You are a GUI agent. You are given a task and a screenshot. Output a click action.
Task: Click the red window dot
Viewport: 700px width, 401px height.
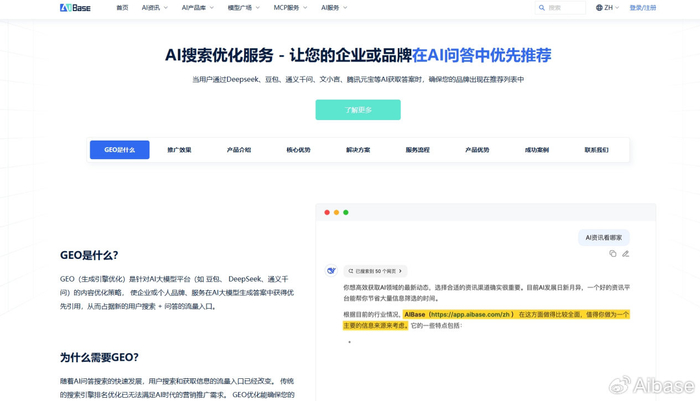click(327, 213)
